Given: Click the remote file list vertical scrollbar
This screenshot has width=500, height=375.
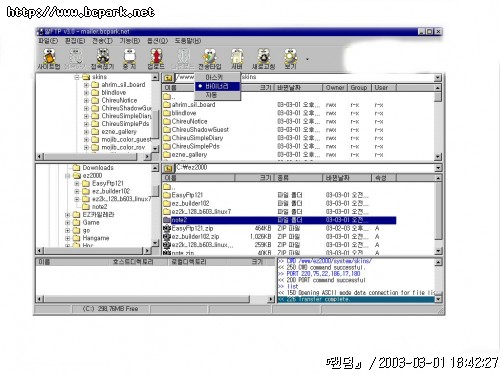Looking at the screenshot, I should click(x=438, y=122).
